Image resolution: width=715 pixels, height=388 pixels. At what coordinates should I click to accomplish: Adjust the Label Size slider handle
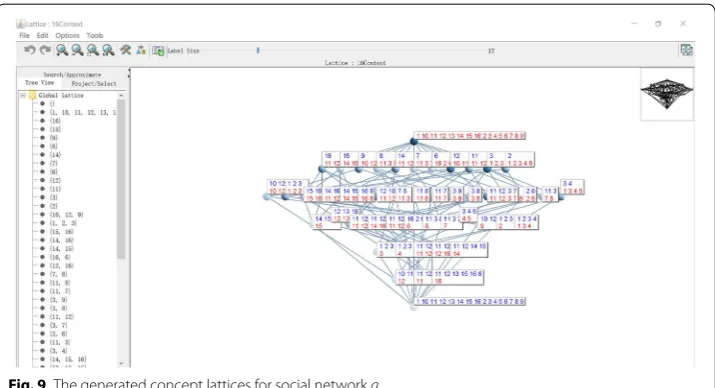[258, 50]
